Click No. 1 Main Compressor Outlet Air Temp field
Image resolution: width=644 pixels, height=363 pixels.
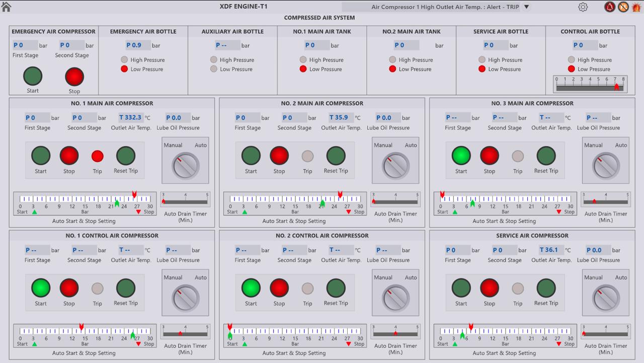130,118
